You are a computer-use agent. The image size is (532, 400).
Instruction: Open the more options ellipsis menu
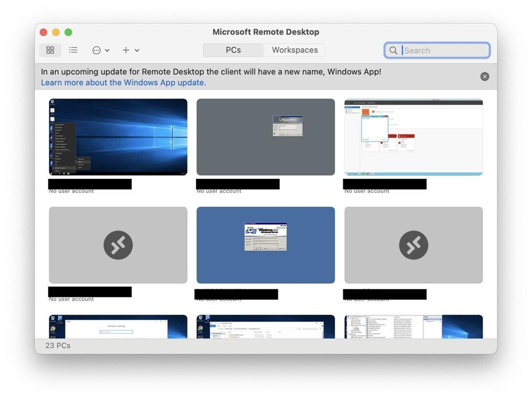click(96, 50)
